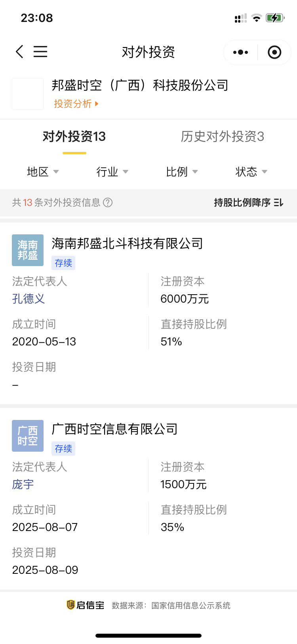Open the 投资分析 link
The width and height of the screenshot is (297, 644).
[x=76, y=104]
